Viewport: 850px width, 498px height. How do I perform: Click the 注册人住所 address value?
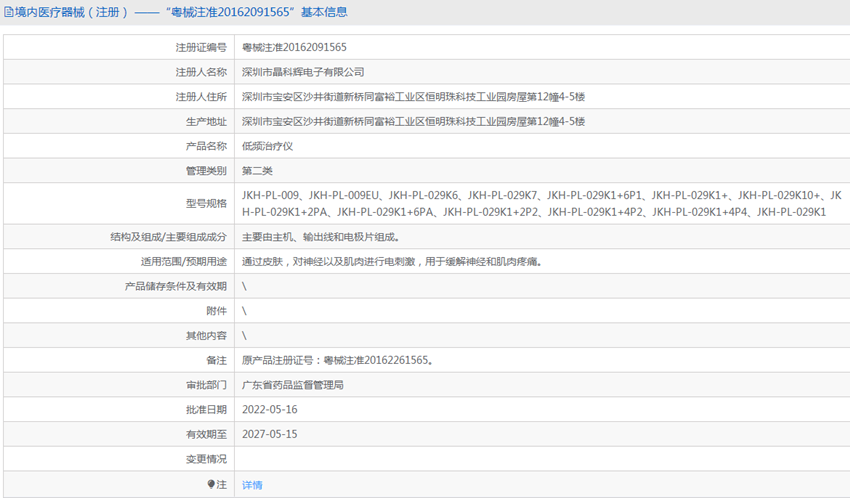tap(413, 97)
